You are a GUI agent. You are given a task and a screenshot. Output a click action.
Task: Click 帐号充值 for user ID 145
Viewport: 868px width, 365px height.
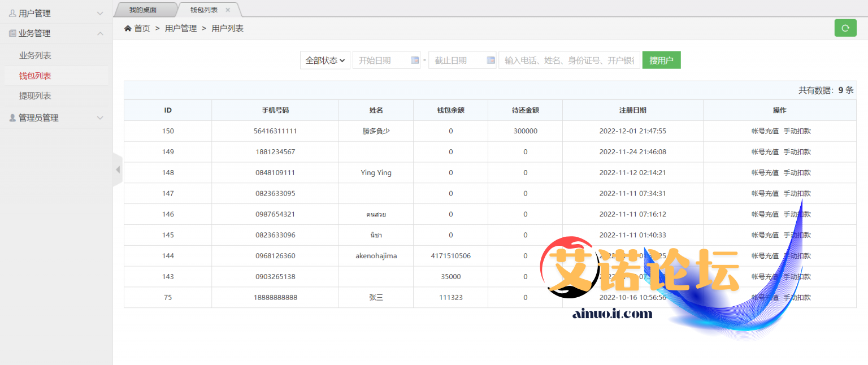point(765,235)
